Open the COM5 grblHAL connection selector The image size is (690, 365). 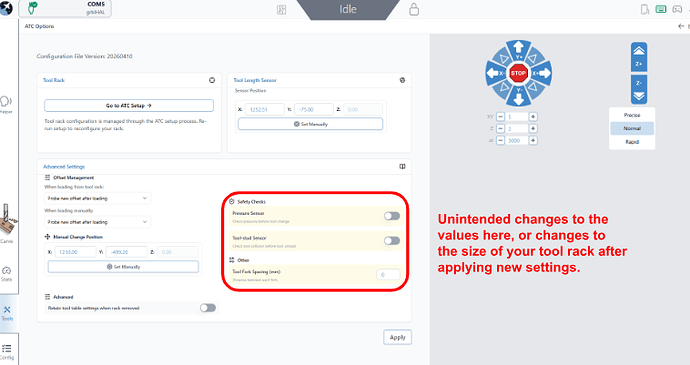(x=65, y=8)
